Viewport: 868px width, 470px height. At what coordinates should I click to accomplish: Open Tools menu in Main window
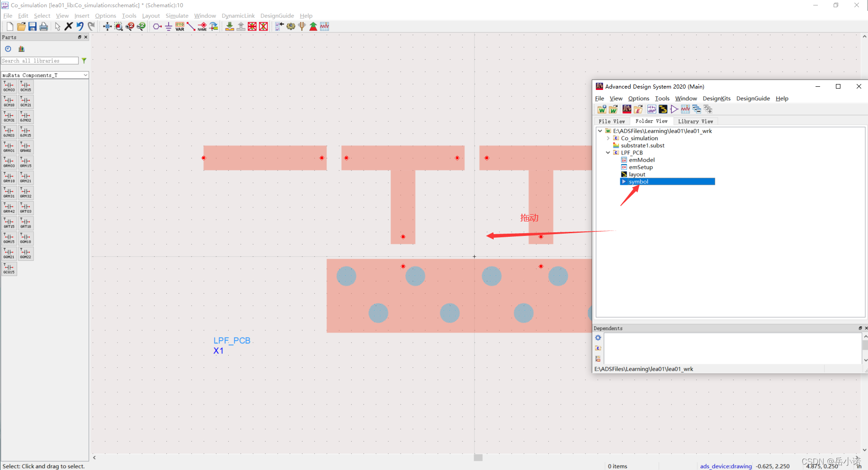(662, 99)
